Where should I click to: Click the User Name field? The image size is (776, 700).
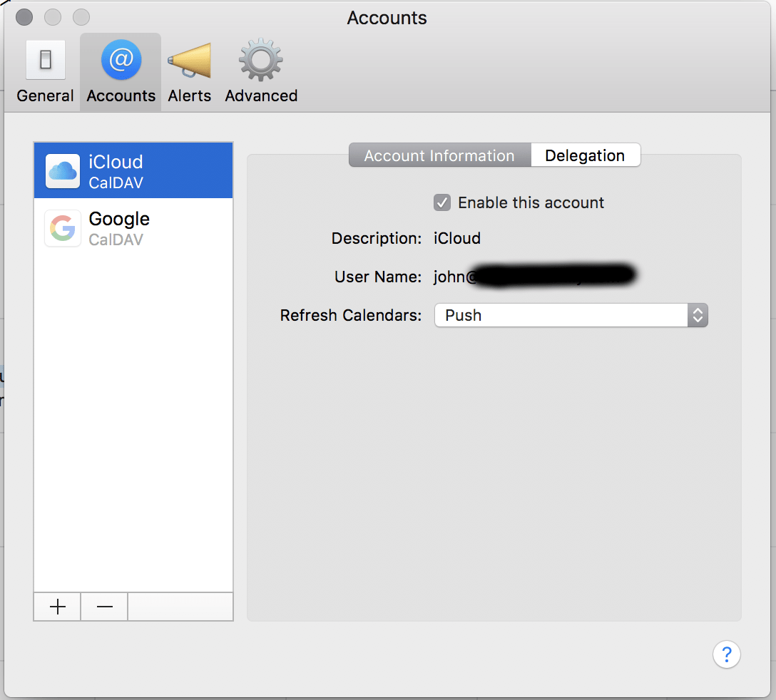535,277
